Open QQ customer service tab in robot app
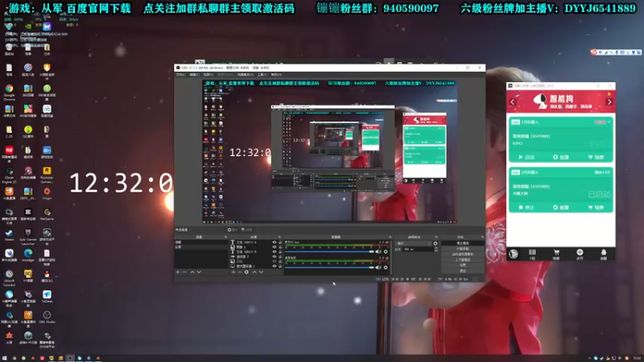644x362 pixels. (x=603, y=254)
